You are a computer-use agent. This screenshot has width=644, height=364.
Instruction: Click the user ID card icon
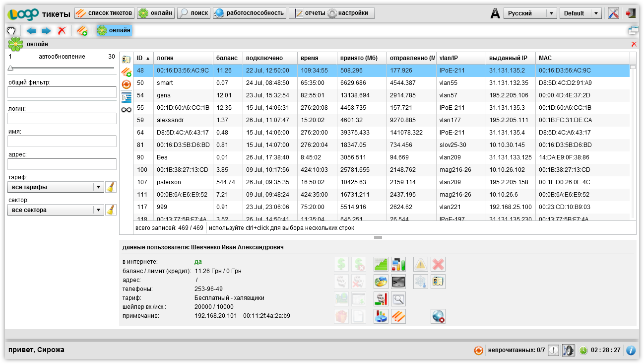(x=438, y=282)
